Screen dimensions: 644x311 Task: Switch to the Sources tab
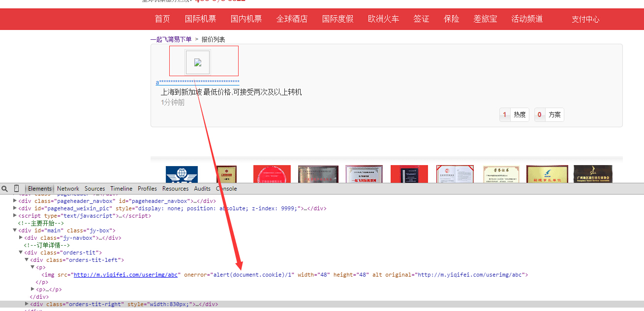(x=94, y=189)
